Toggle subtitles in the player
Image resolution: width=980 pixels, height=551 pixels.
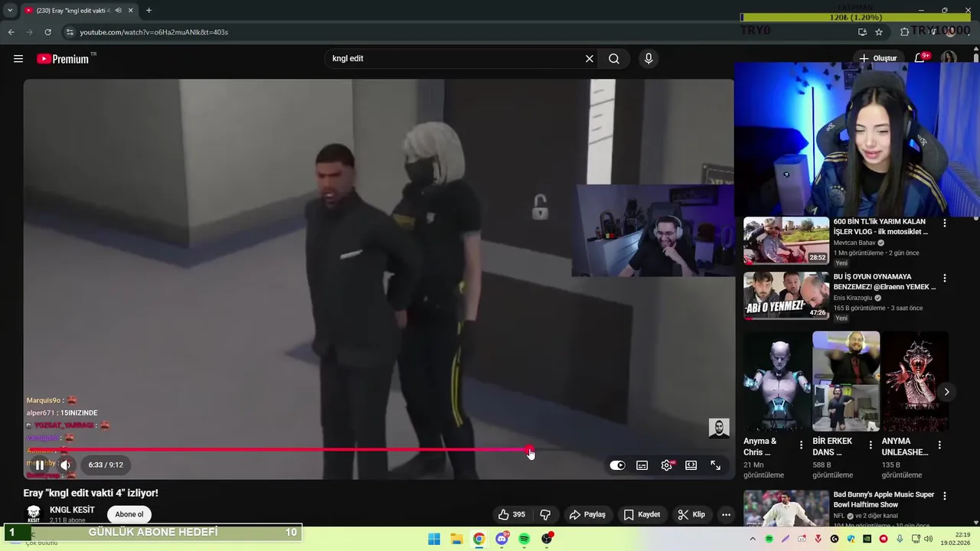click(642, 465)
